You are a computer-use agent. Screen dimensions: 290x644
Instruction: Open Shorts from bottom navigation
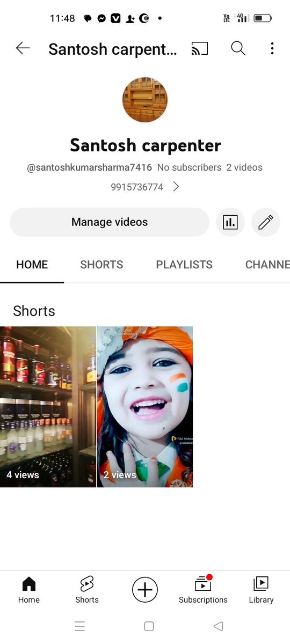pyautogui.click(x=87, y=590)
